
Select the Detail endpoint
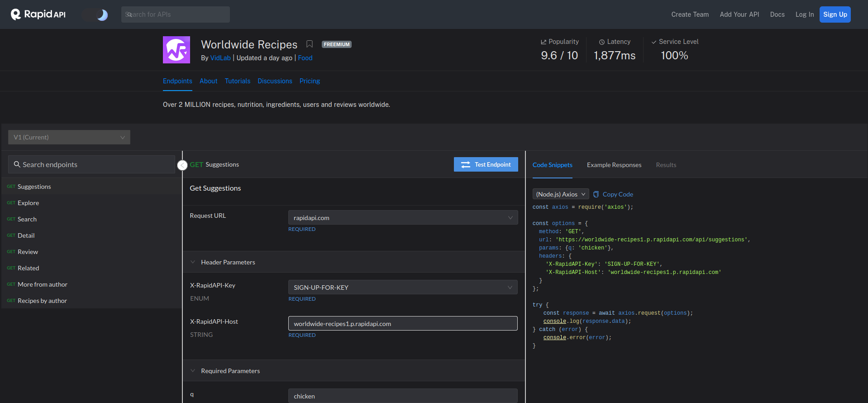click(91, 235)
